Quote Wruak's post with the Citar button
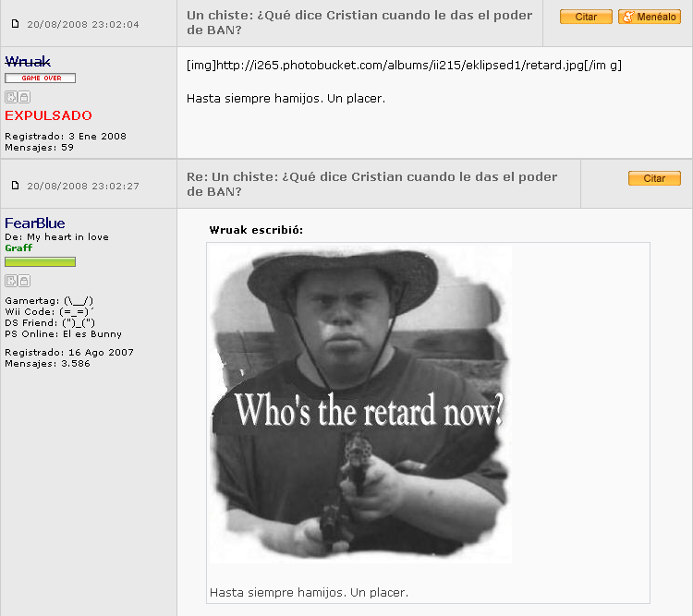The width and height of the screenshot is (693, 616). point(586,18)
